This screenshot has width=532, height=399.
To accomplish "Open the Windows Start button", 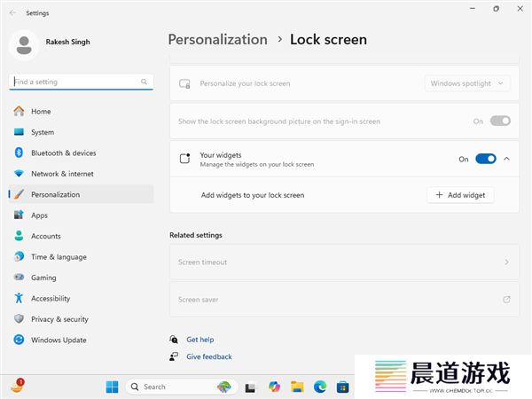I will pyautogui.click(x=112, y=387).
